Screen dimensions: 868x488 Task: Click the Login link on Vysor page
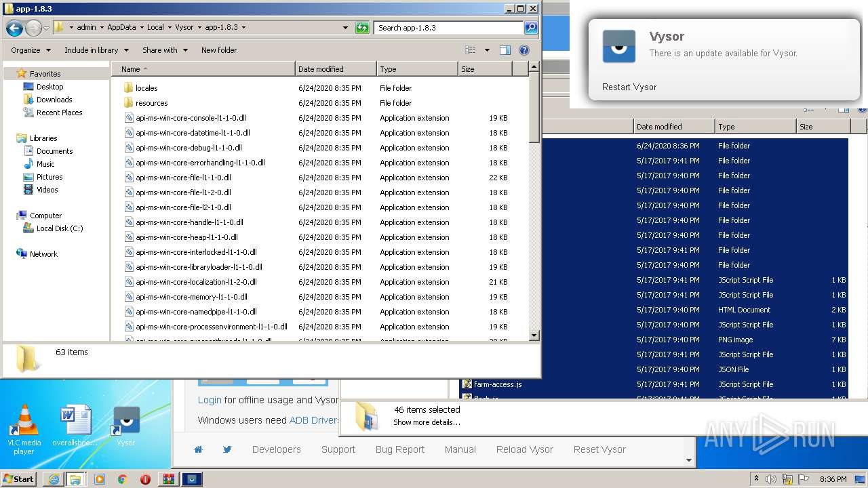210,400
